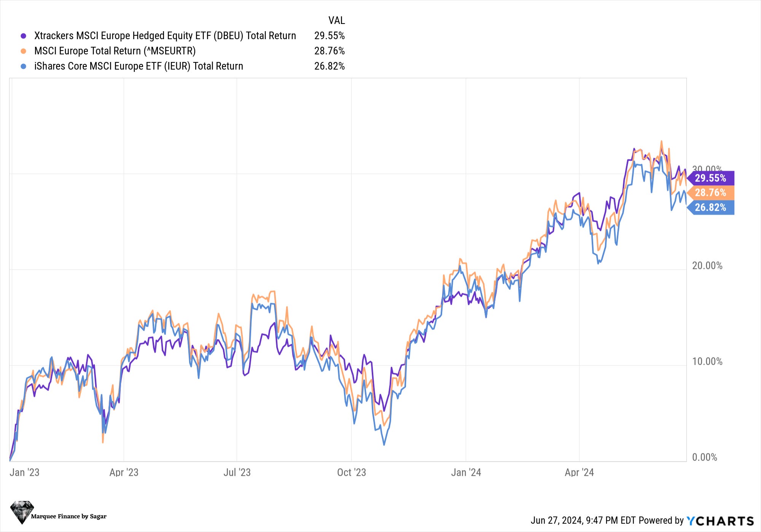Click the 20.00% y-axis label
Screen dimensions: 761x532
707,266
